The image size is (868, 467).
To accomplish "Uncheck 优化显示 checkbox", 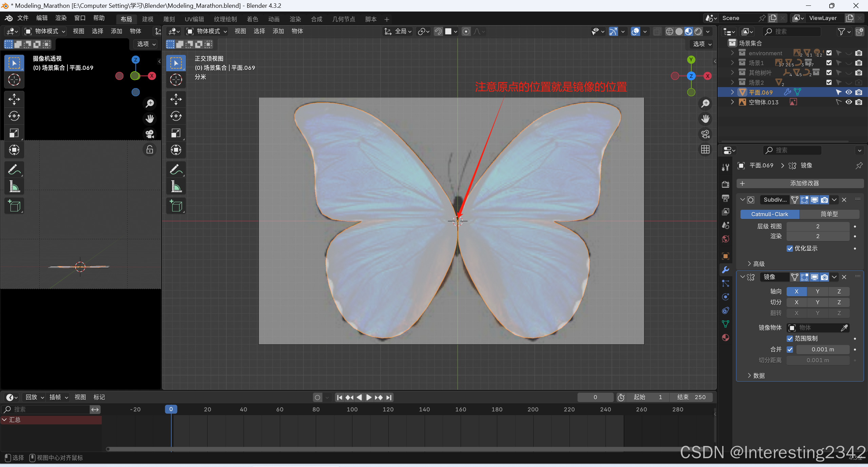I will coord(790,248).
